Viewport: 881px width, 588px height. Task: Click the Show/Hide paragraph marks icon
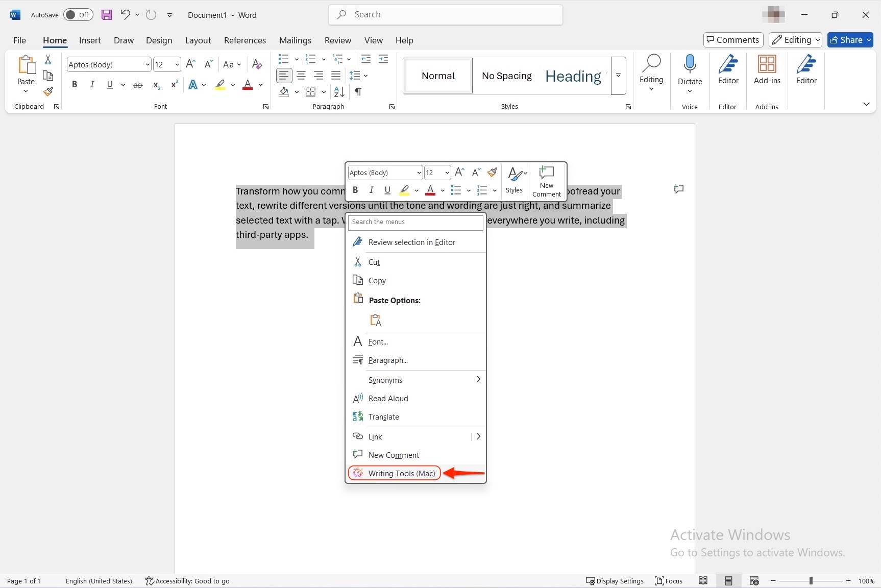(x=358, y=92)
